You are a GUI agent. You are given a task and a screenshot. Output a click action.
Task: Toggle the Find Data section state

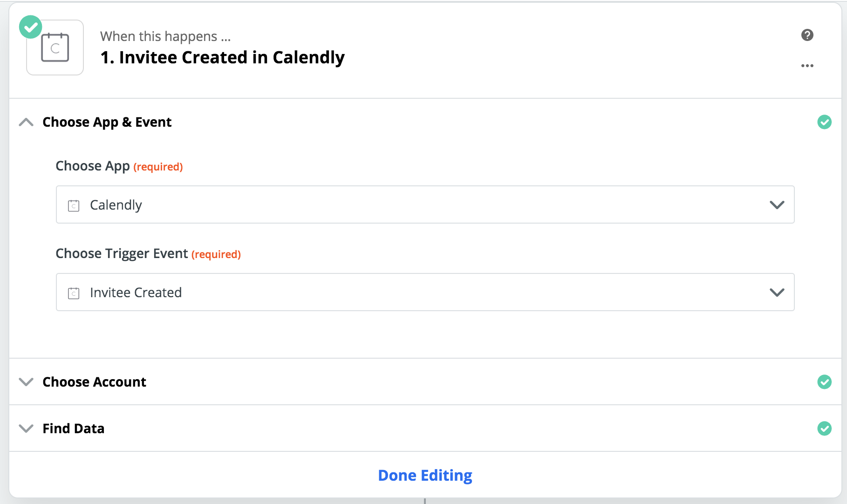tap(27, 429)
